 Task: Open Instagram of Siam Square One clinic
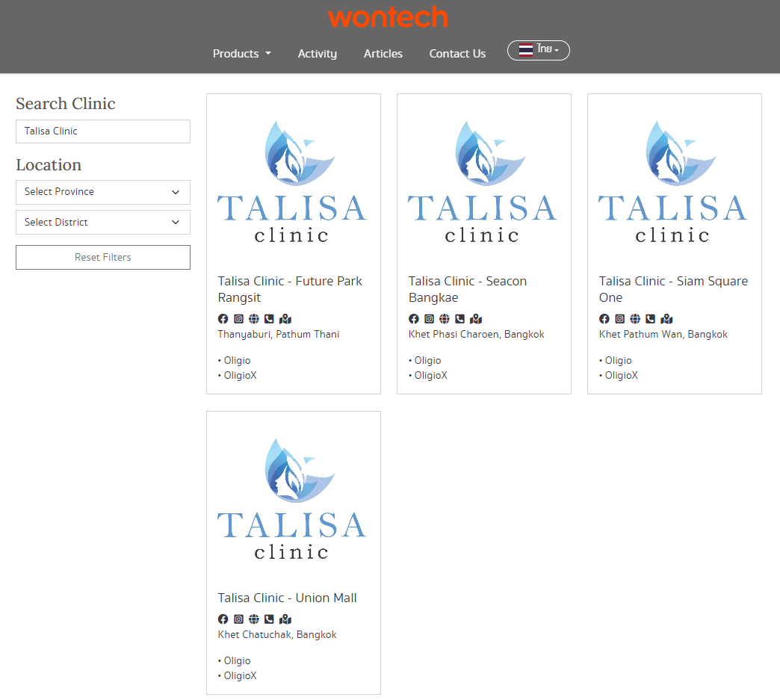point(620,319)
